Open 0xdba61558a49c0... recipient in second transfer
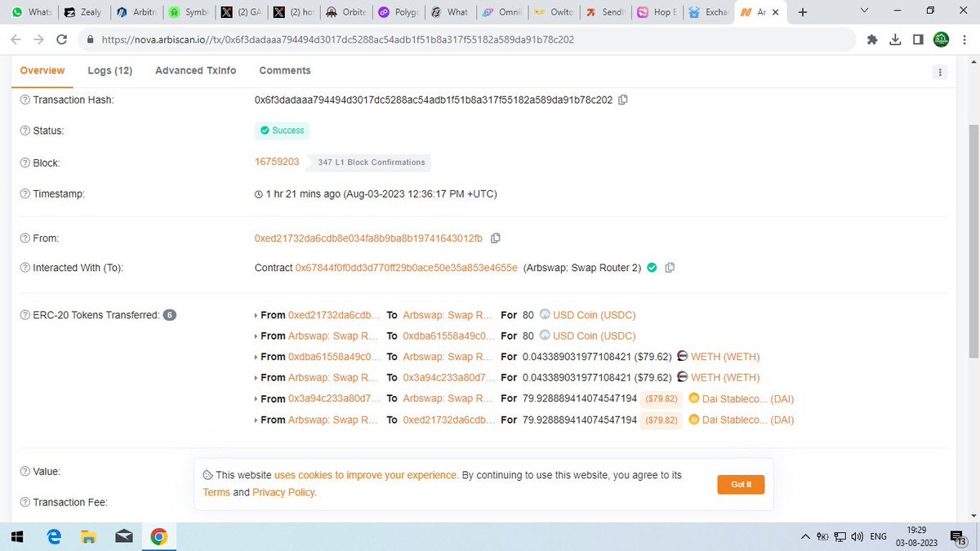The height and width of the screenshot is (551, 980). (x=449, y=335)
